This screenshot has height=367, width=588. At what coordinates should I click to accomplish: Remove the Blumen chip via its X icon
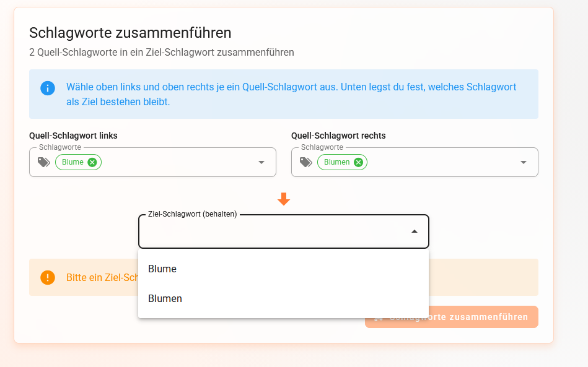point(359,162)
